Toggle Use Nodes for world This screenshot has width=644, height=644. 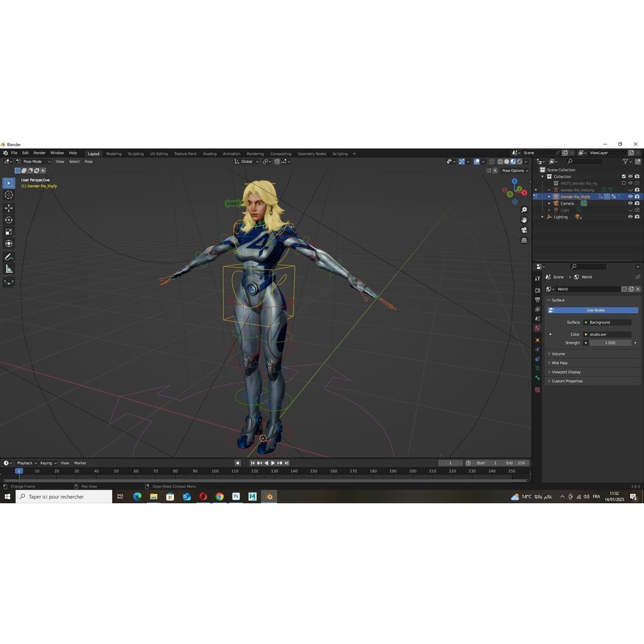pyautogui.click(x=593, y=310)
